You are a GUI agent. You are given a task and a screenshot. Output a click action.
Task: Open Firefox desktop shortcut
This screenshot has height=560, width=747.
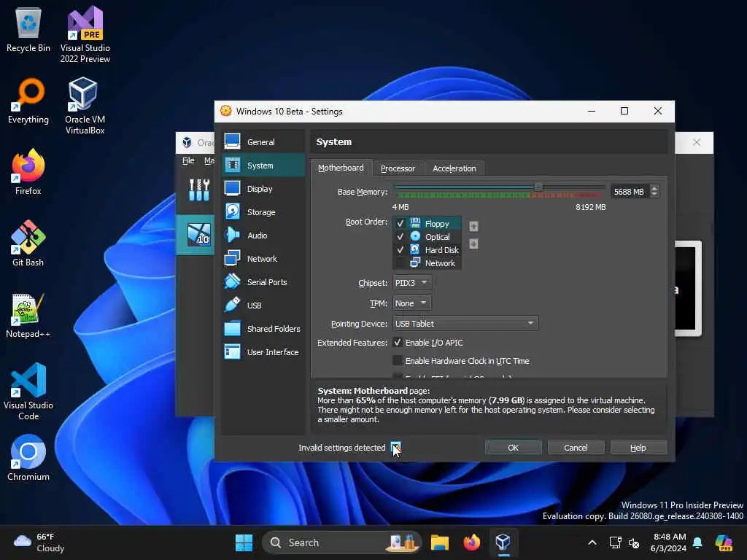tap(28, 172)
